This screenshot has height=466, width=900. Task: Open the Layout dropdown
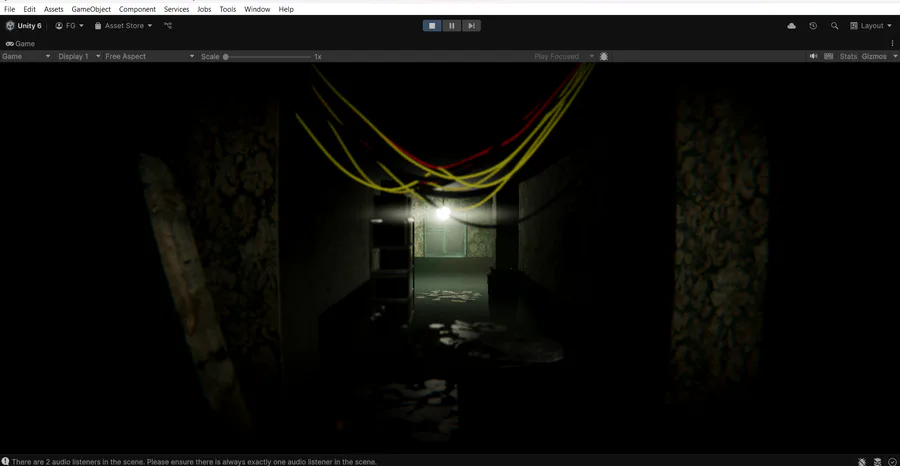coord(871,26)
